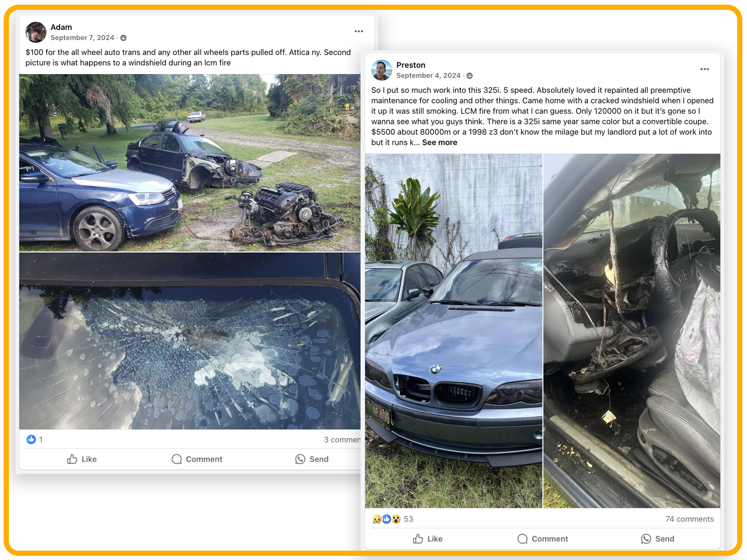Expand Preston's post with See more

coord(439,143)
